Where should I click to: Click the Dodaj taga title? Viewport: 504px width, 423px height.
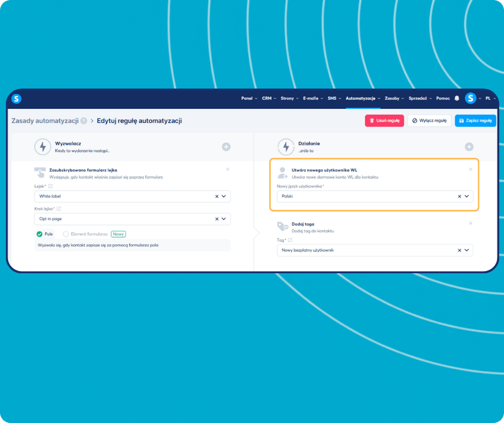click(303, 224)
